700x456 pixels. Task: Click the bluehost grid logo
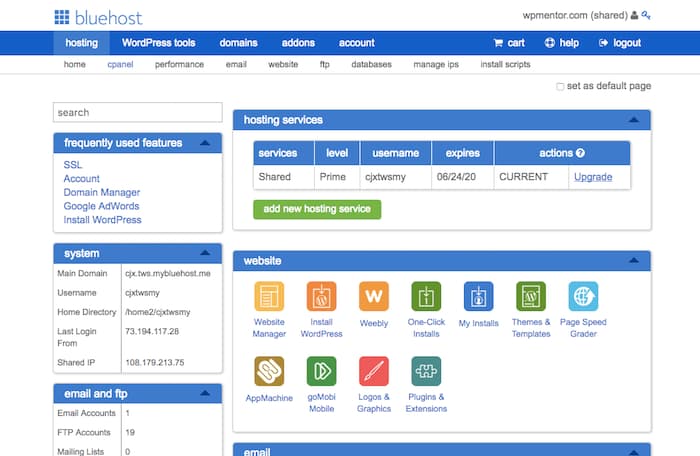[x=62, y=17]
